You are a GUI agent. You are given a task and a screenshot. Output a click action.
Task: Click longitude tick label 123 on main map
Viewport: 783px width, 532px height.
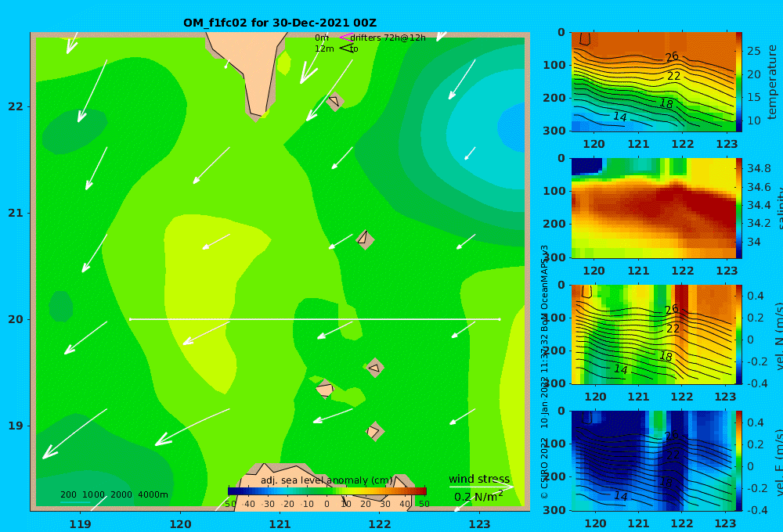pyautogui.click(x=479, y=524)
